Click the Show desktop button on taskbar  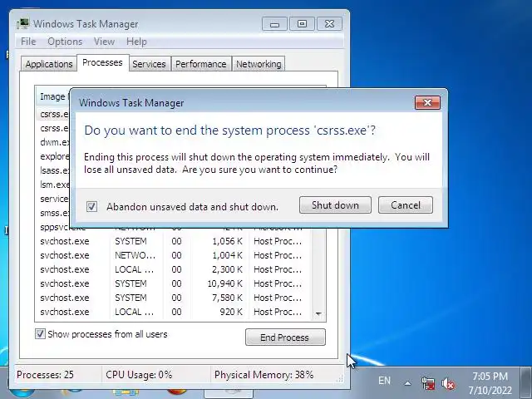pos(527,382)
